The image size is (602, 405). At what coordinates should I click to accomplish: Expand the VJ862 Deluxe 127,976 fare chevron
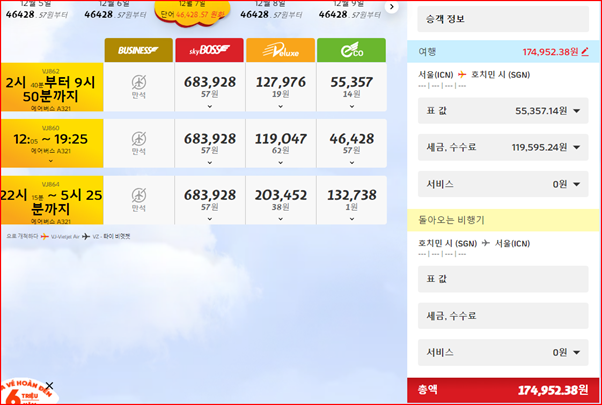281,106
